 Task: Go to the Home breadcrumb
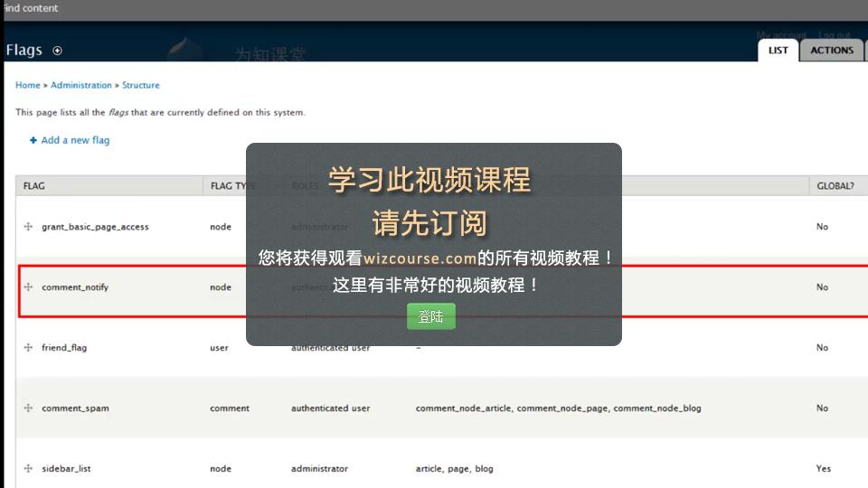click(x=28, y=85)
